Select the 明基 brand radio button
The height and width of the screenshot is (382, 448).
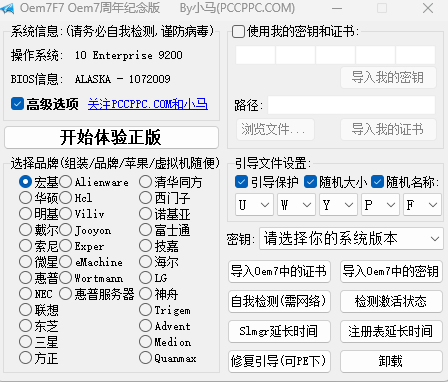[x=25, y=214]
